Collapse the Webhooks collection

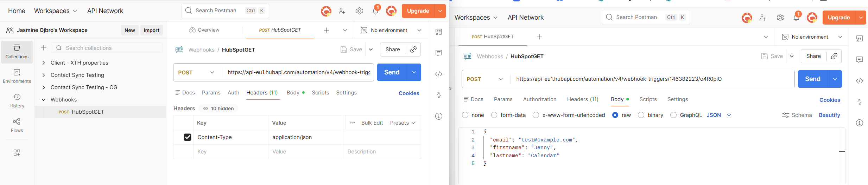click(x=44, y=100)
